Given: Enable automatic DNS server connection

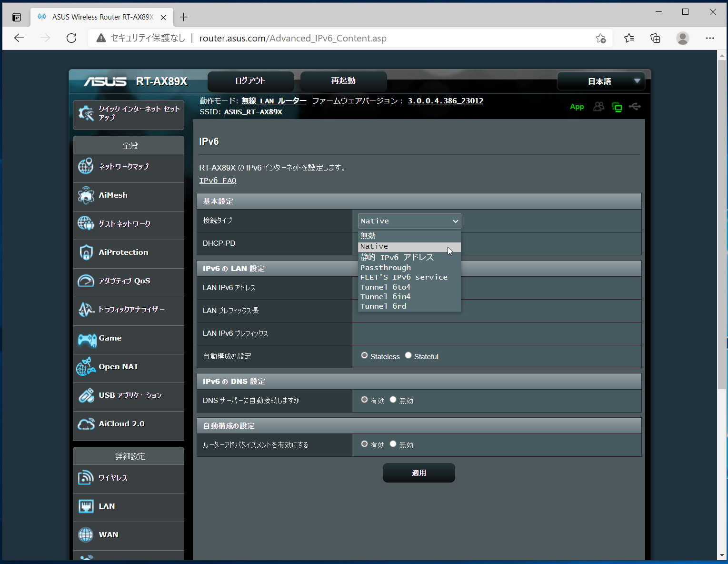Looking at the screenshot, I should coord(364,400).
